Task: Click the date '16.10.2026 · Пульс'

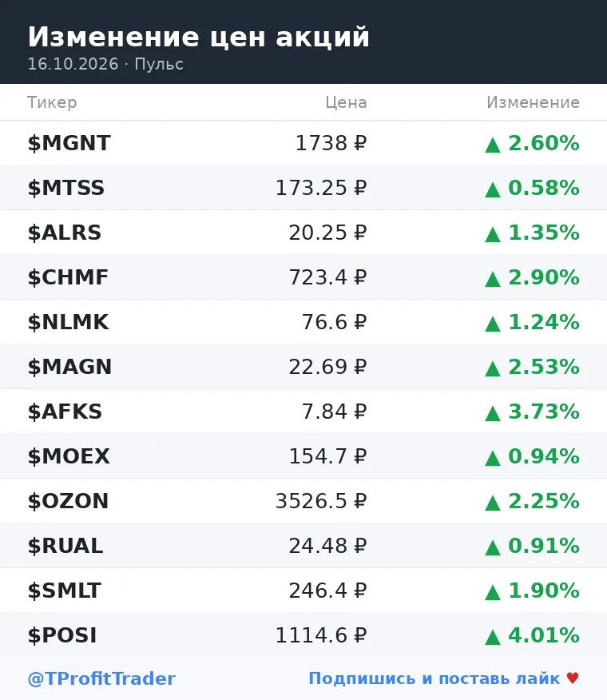Action: click(105, 64)
